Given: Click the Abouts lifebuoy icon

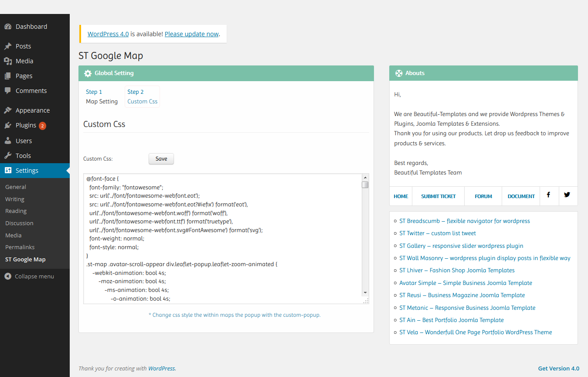Looking at the screenshot, I should [x=398, y=73].
